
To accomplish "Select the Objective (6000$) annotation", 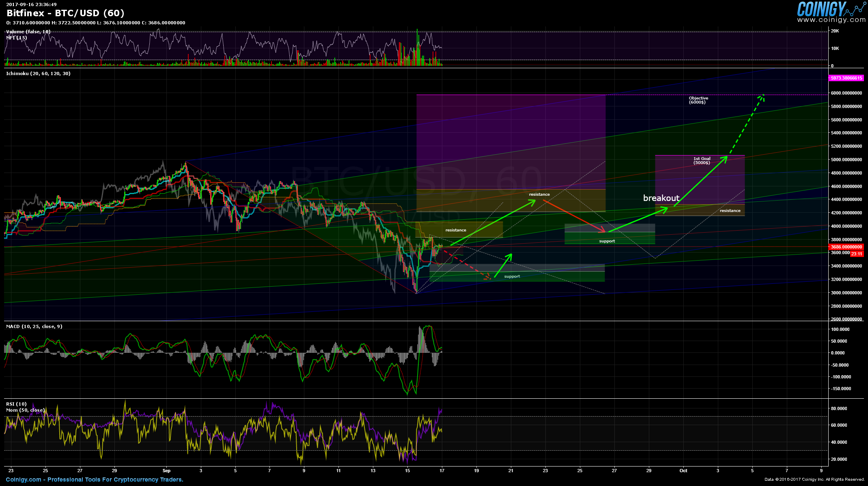I will click(698, 100).
